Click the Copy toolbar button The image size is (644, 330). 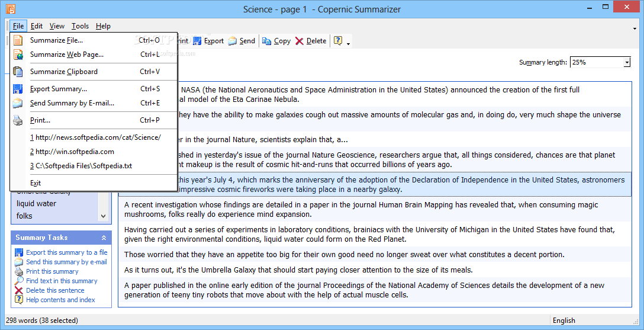276,41
